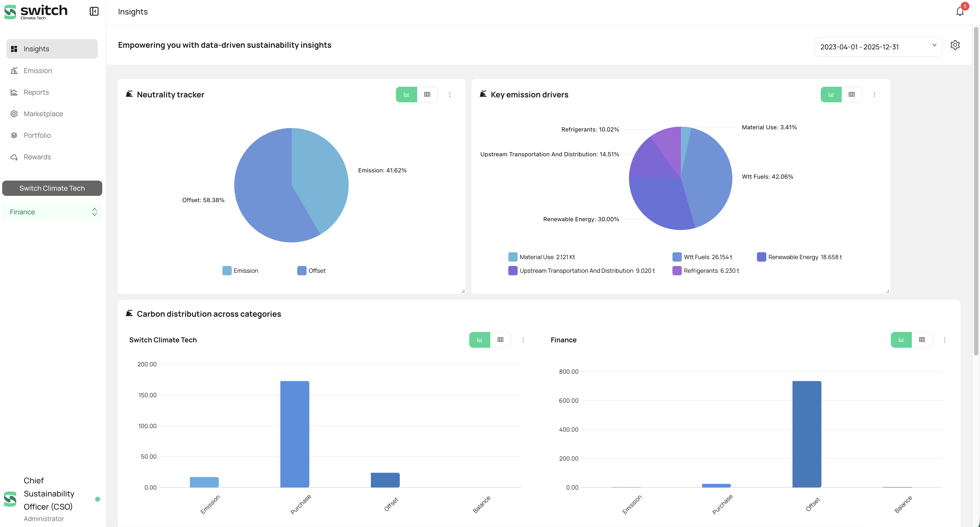Navigate to Portfolio
The width and height of the screenshot is (980, 527).
[x=37, y=136]
